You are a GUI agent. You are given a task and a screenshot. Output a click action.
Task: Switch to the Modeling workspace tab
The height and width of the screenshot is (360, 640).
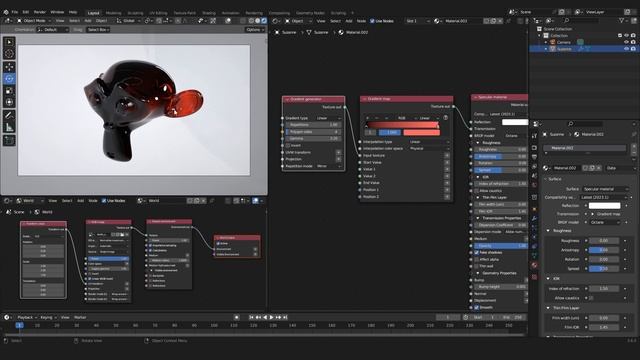tap(113, 13)
